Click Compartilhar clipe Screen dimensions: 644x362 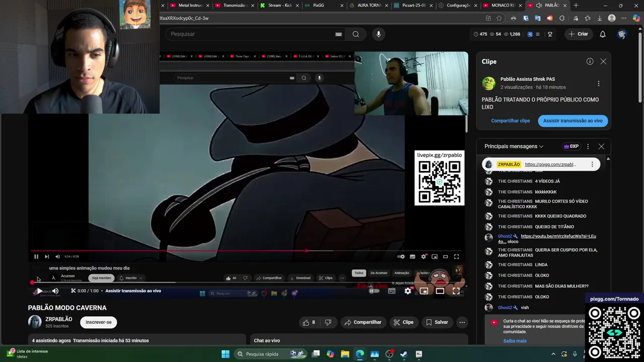coord(510,121)
